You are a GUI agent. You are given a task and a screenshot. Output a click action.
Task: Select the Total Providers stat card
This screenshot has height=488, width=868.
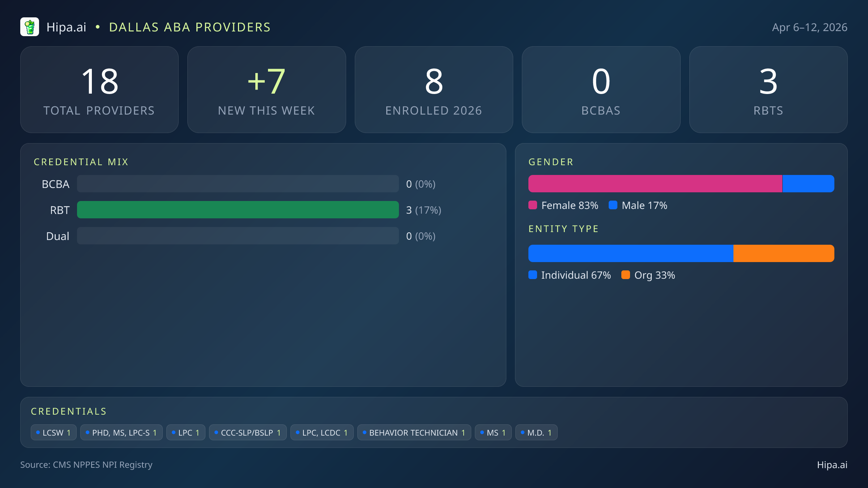click(x=99, y=89)
